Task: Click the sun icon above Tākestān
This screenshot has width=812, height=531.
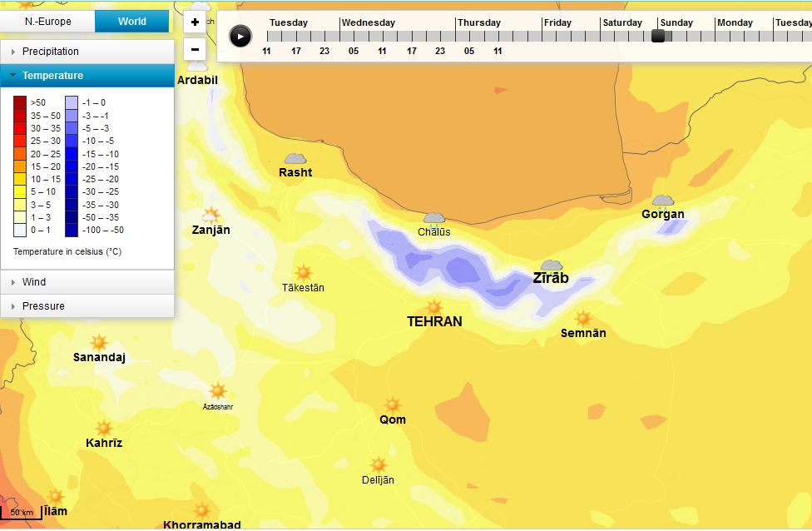Action: [x=304, y=273]
